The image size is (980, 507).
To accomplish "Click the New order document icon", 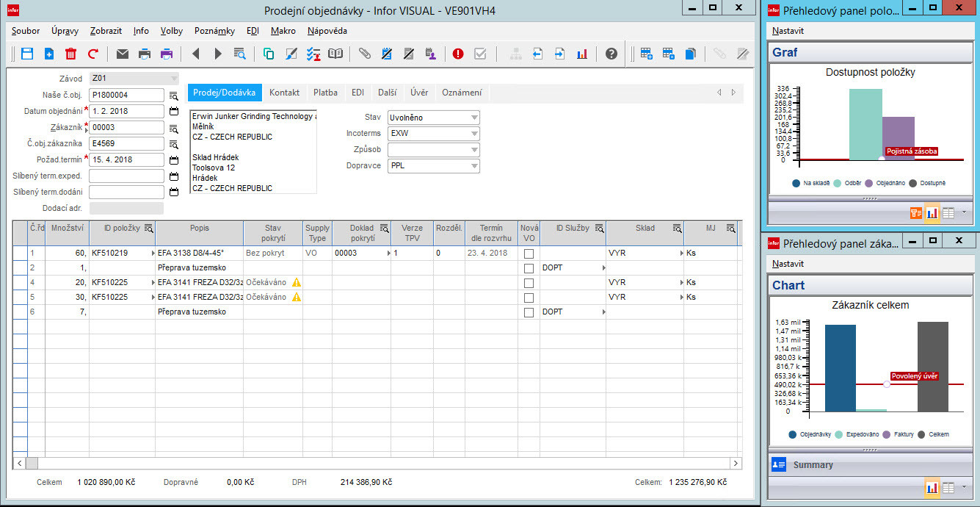I will pyautogui.click(x=49, y=54).
